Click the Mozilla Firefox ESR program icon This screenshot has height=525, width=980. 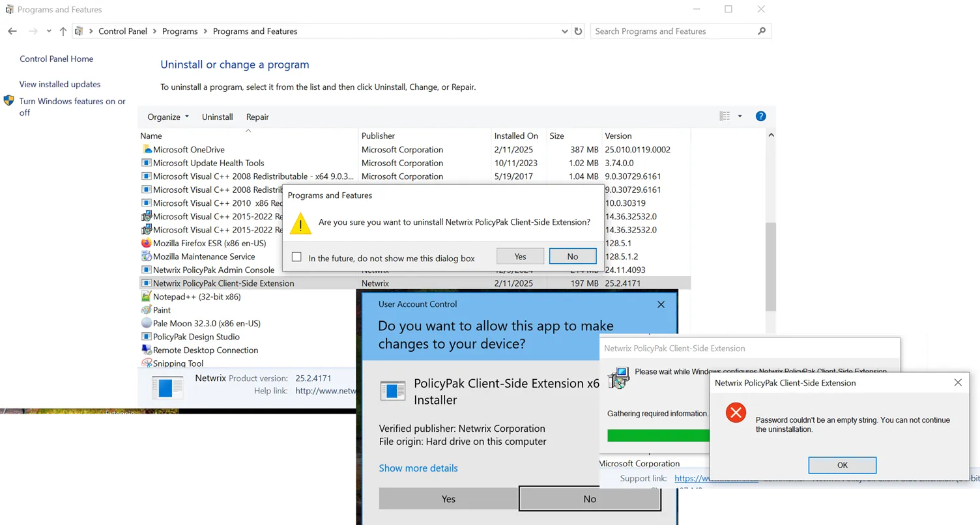pyautogui.click(x=147, y=243)
